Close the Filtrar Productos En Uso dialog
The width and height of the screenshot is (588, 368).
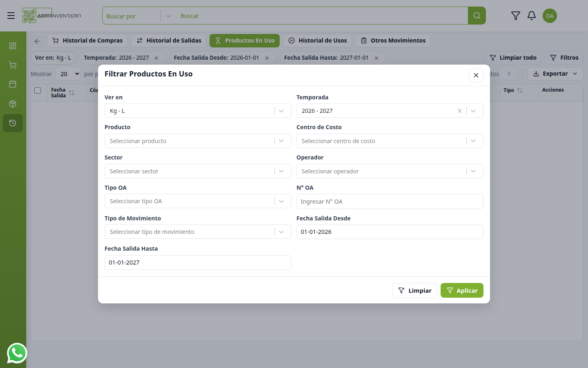point(476,75)
